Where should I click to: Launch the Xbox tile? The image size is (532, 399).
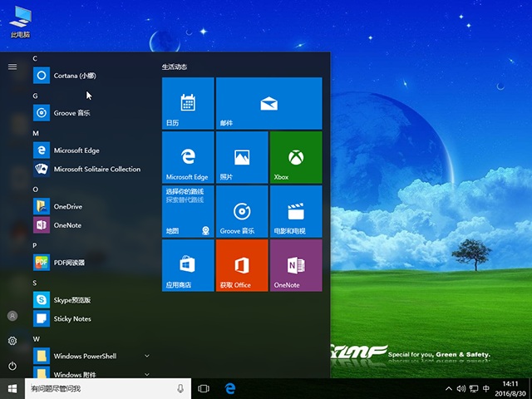coord(295,157)
